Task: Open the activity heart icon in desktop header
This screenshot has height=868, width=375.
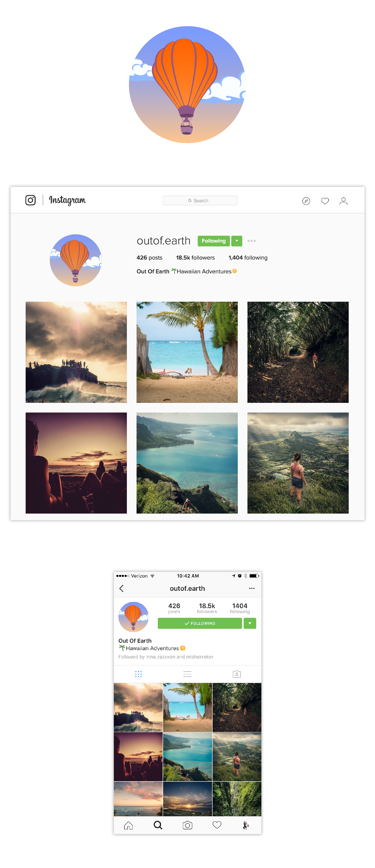Action: 325,201
